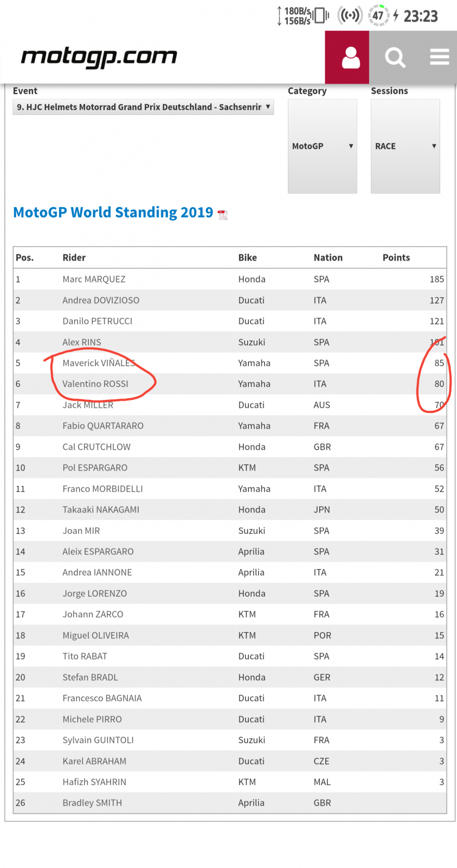Click the Rider column header
Image resolution: width=457 pixels, height=868 pixels.
pos(74,258)
